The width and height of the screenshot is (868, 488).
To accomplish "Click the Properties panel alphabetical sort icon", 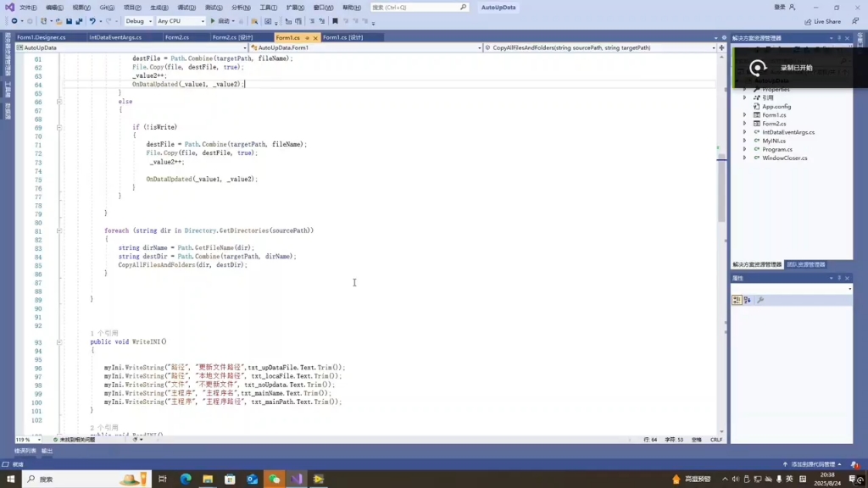I will pos(748,300).
